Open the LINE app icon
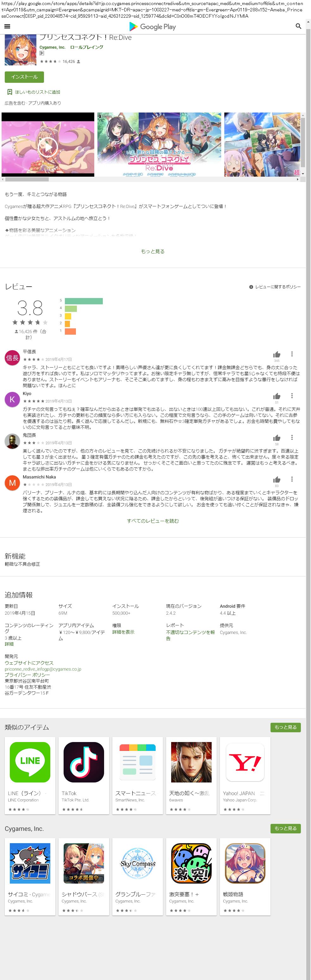The height and width of the screenshot is (980, 311). (30, 762)
